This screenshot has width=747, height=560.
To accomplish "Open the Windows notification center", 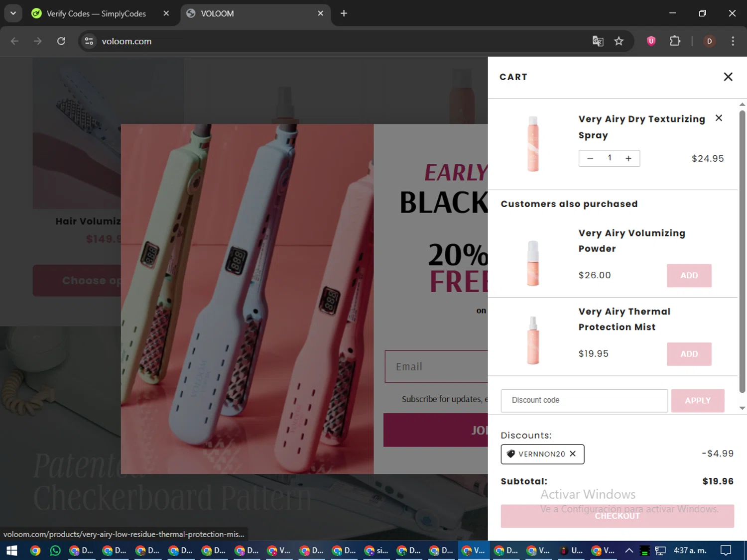I will coord(726,551).
